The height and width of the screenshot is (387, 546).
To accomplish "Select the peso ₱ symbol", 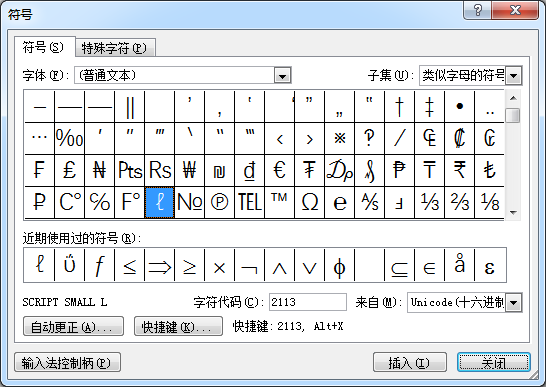I will [399, 171].
